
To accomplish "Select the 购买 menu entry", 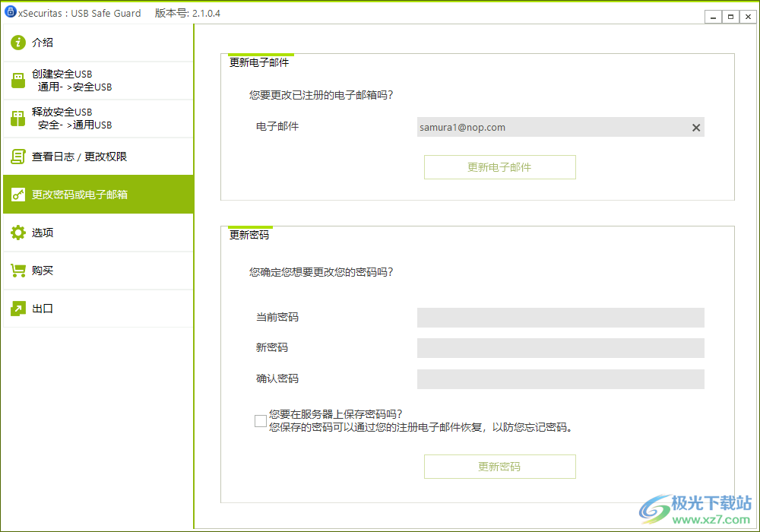I will point(42,271).
